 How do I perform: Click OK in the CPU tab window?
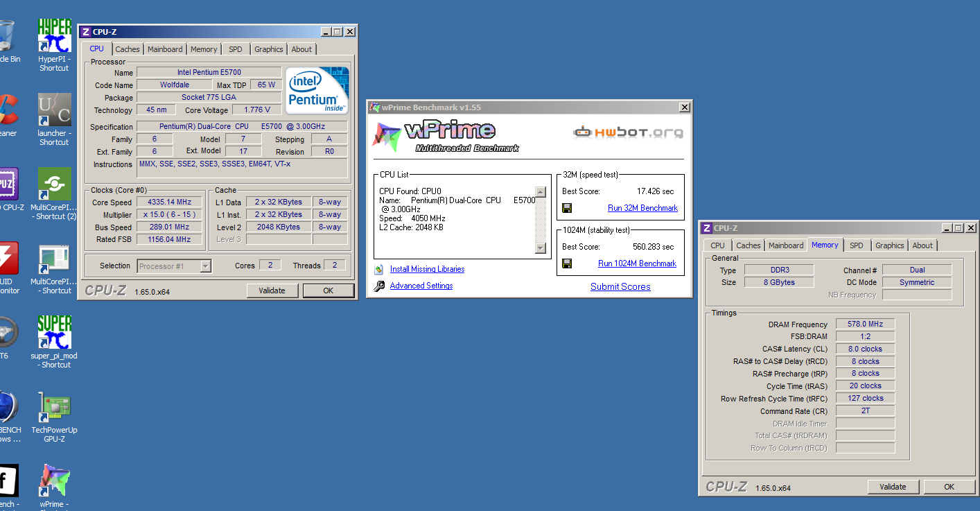point(329,291)
